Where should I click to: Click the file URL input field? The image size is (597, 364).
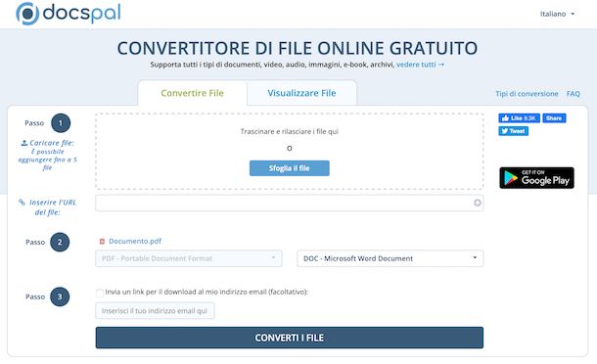tap(290, 203)
